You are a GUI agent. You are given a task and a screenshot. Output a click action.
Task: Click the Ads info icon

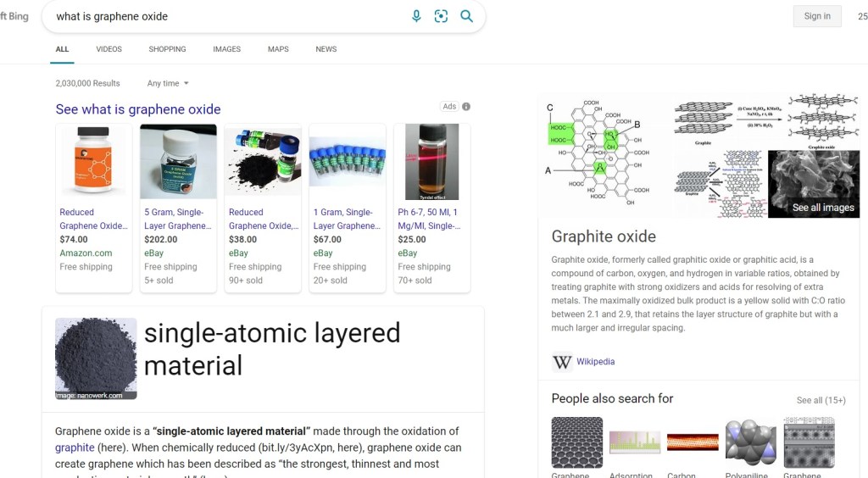466,107
